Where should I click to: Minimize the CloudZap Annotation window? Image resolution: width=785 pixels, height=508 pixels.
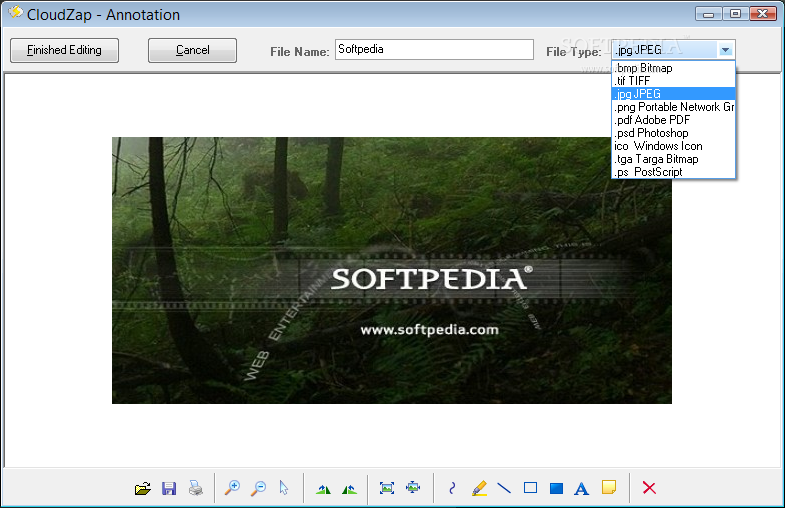pyautogui.click(x=708, y=14)
